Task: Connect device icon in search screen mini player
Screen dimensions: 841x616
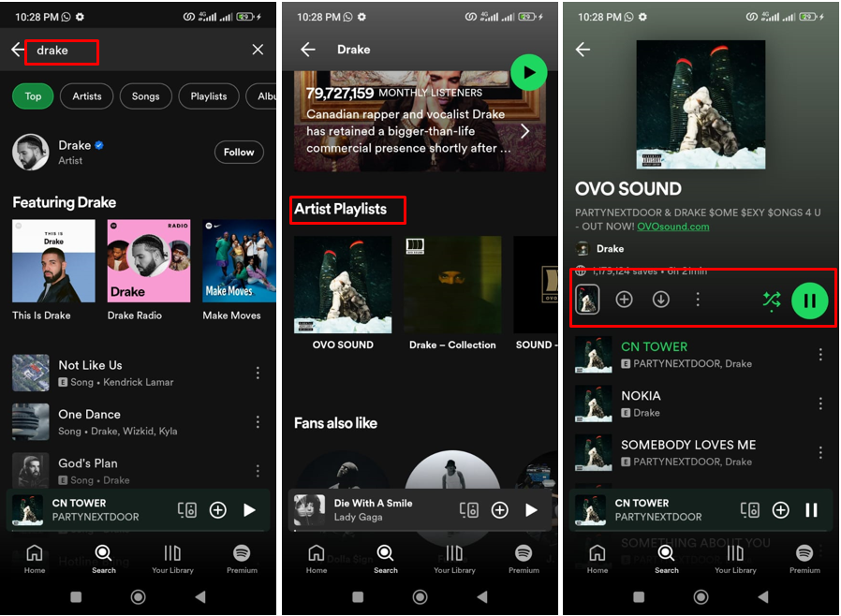Action: pos(187,510)
